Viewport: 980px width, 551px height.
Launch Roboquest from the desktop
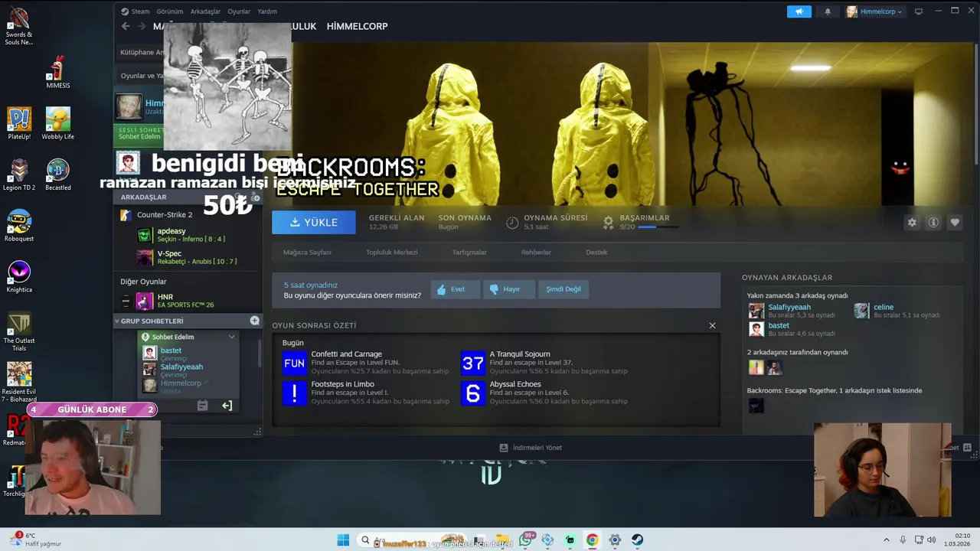pos(19,226)
